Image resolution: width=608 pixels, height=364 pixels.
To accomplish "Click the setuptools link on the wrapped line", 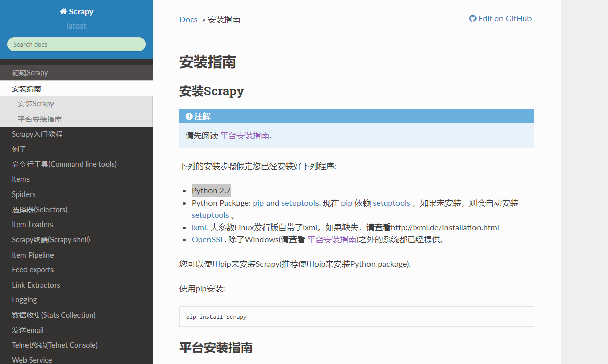I will click(x=210, y=215).
